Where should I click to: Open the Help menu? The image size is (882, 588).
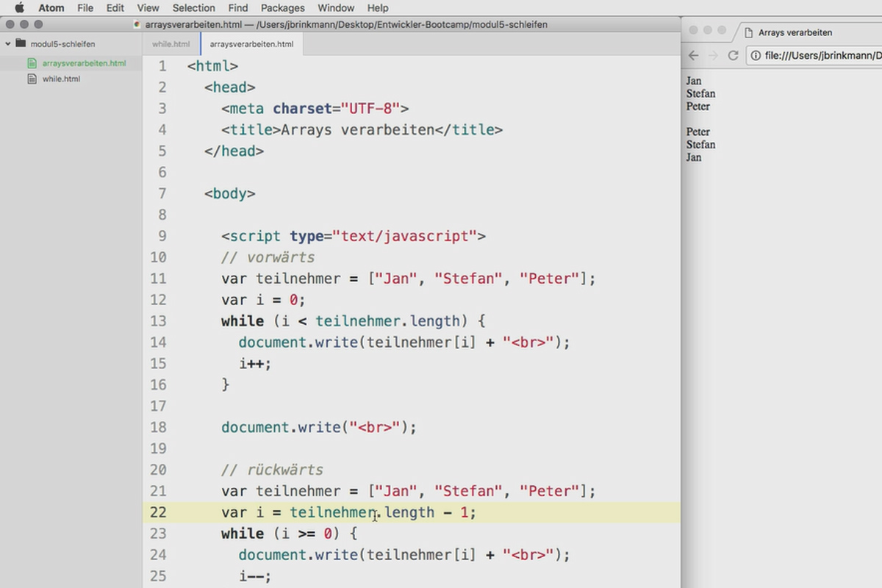pyautogui.click(x=378, y=7)
